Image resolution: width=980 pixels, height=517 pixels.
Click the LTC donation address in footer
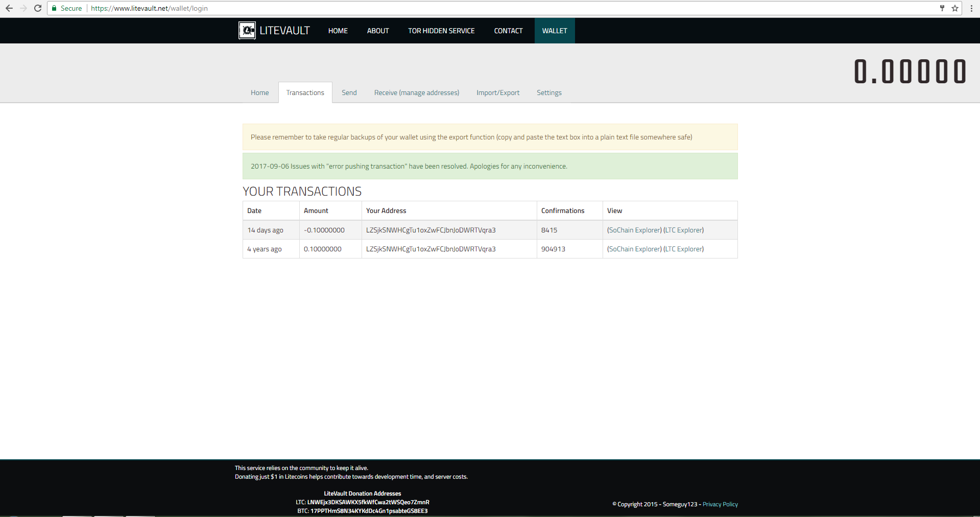(368, 502)
